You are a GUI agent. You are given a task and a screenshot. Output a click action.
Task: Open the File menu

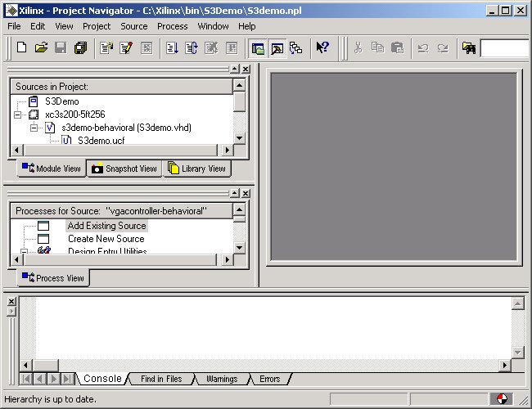[14, 26]
